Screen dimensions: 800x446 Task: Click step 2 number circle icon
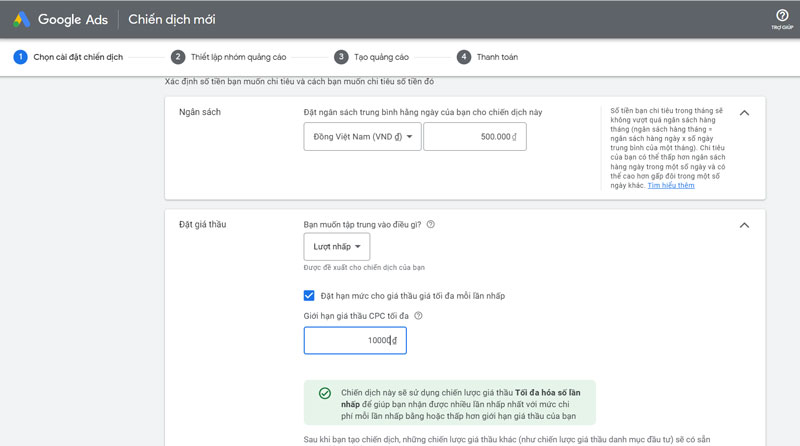[x=178, y=57]
